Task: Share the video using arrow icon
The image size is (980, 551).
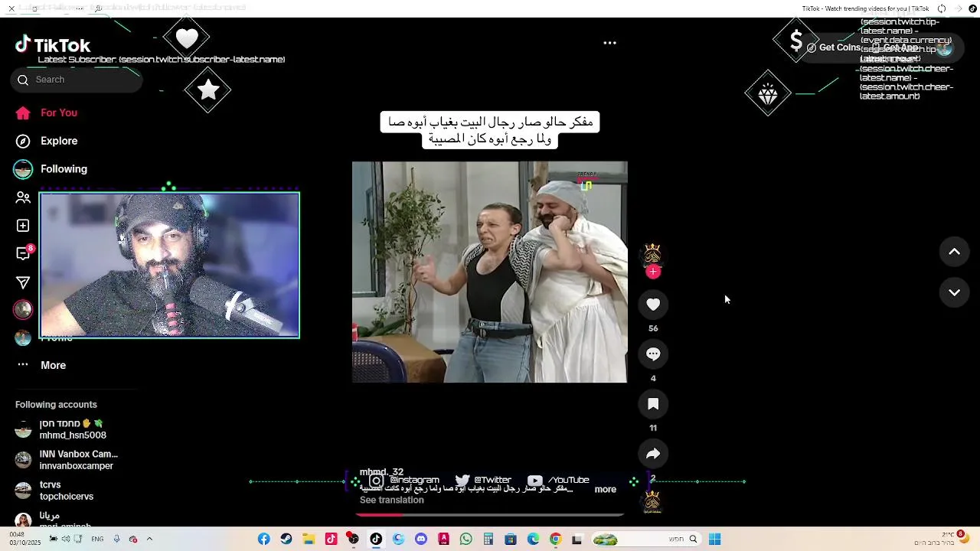Action: (x=653, y=454)
